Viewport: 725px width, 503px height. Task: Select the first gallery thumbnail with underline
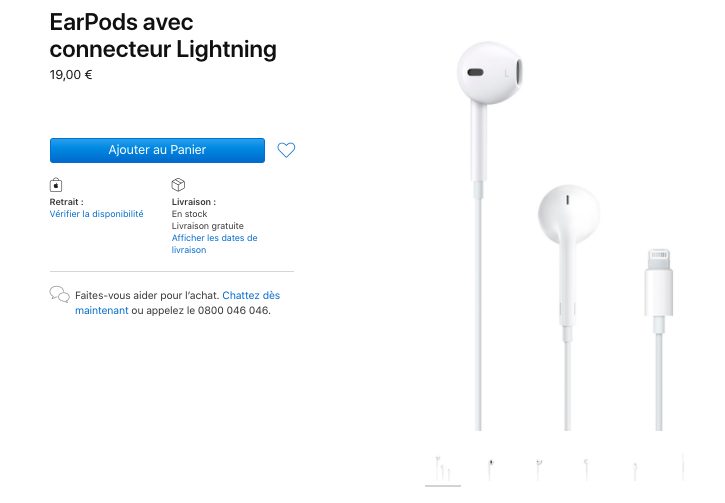point(443,469)
